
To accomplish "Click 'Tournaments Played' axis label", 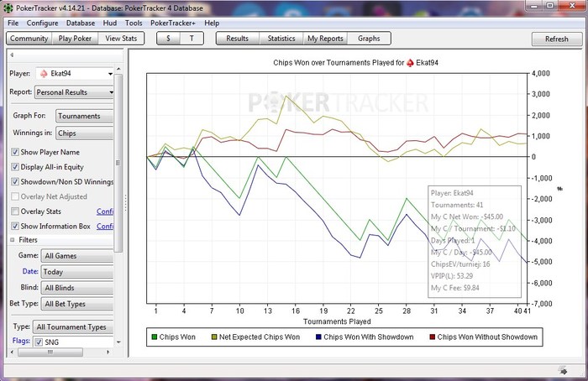I will click(337, 321).
